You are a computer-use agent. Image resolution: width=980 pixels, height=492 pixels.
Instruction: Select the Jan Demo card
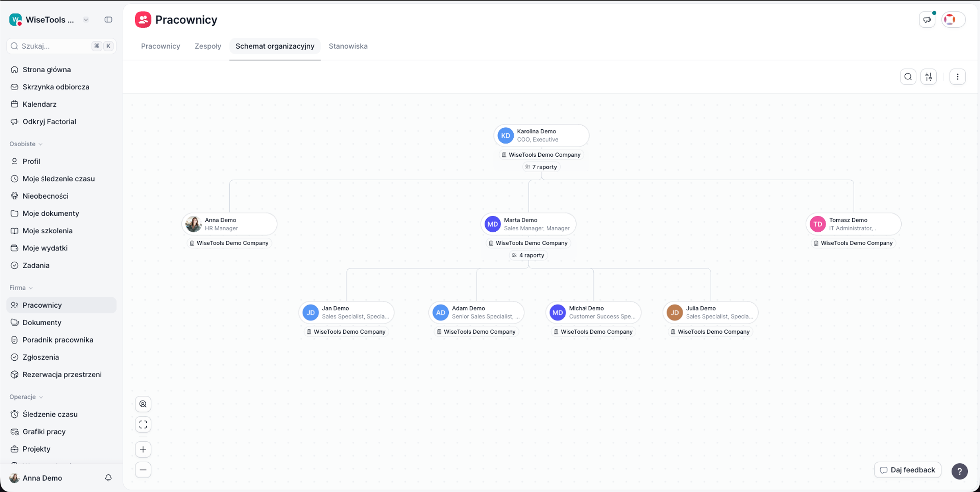point(346,312)
